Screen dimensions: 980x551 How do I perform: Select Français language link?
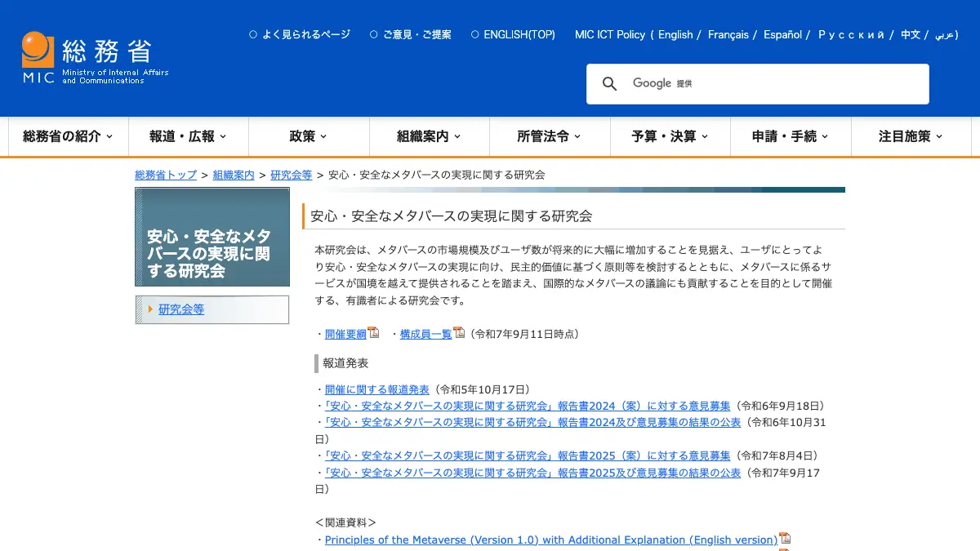click(728, 34)
